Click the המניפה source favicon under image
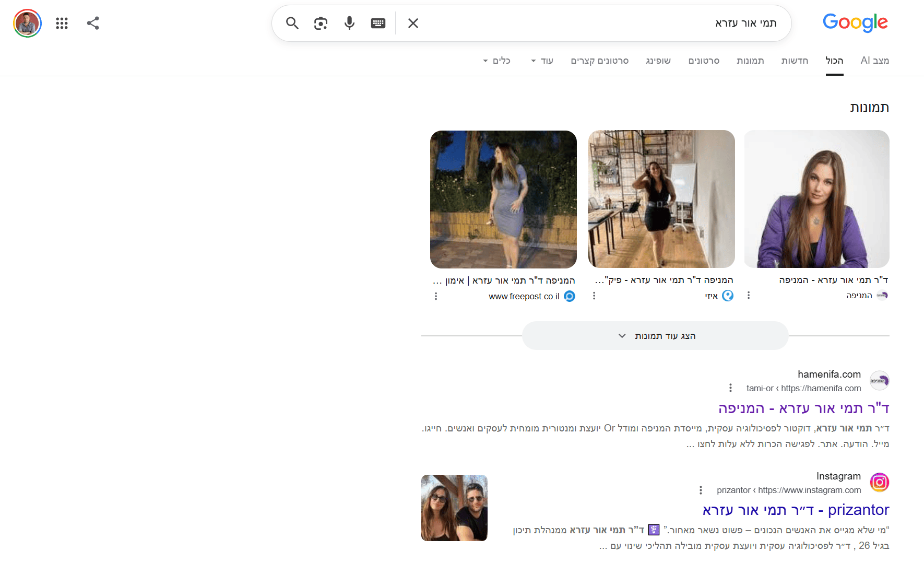924x562 pixels. click(x=882, y=296)
